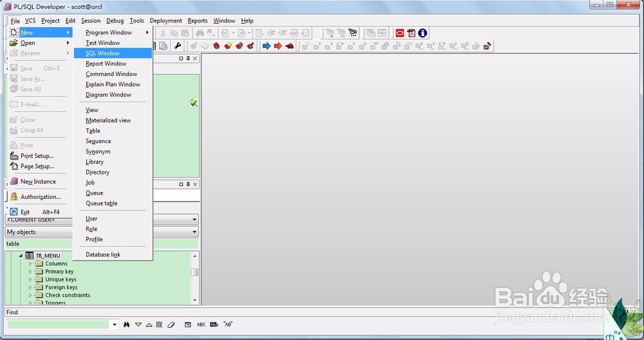
Task: Click the find previous up-triangle icon
Action: click(149, 325)
